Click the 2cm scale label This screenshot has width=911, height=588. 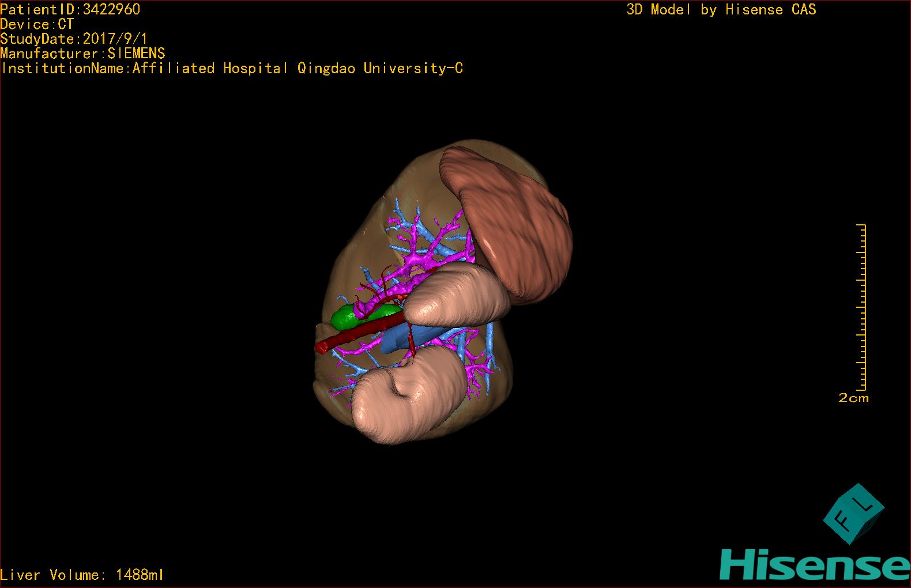click(x=853, y=398)
